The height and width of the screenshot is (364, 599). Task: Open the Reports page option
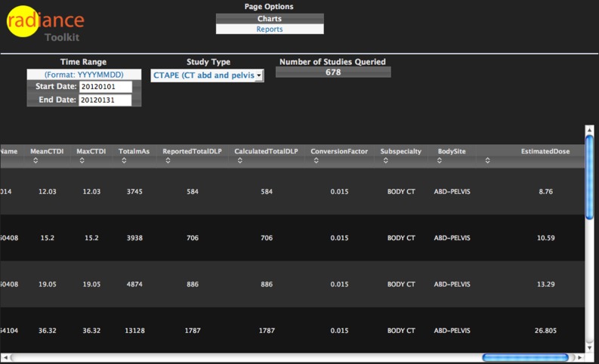(x=270, y=29)
